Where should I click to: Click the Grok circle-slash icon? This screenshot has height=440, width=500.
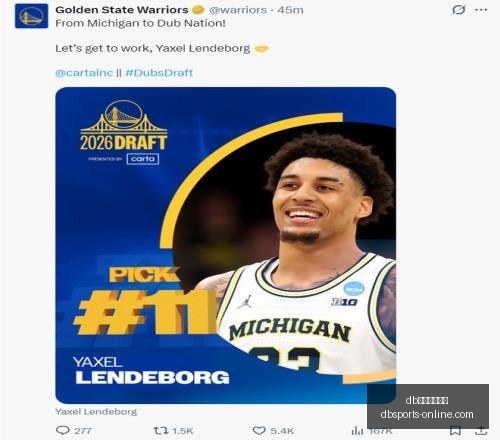458,10
